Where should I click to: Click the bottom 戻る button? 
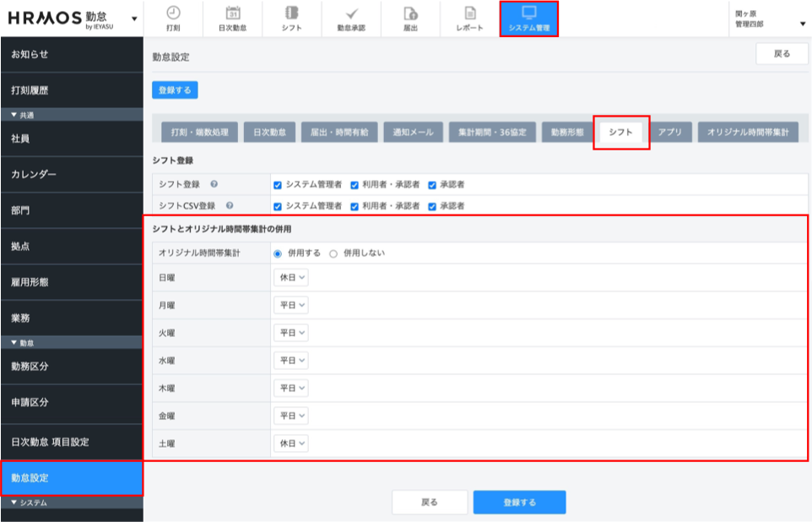point(430,503)
